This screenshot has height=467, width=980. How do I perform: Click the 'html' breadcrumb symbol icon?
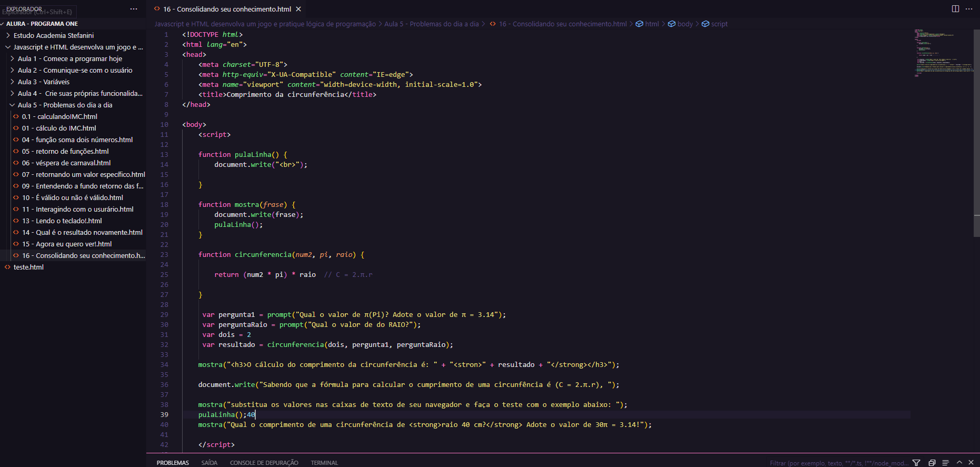(x=639, y=24)
